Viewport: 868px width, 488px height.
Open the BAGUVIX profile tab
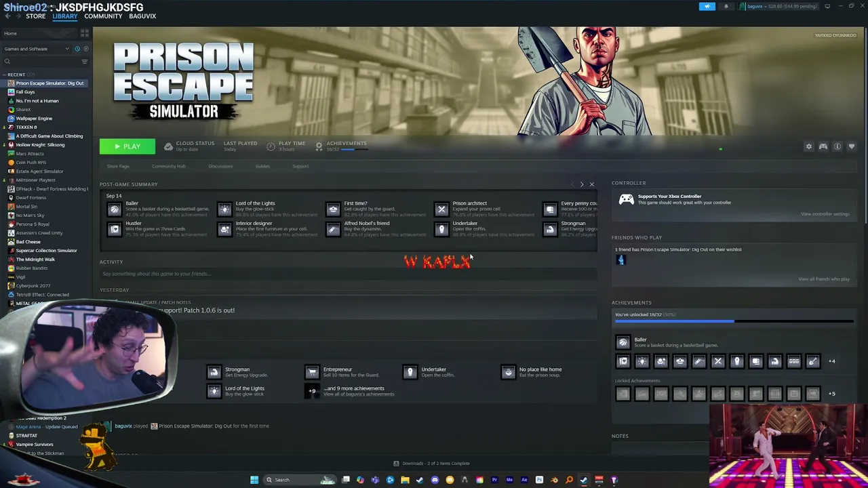[142, 16]
